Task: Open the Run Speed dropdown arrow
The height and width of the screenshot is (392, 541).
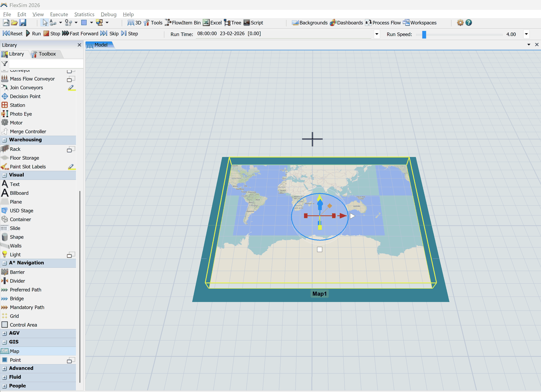Action: pos(526,34)
